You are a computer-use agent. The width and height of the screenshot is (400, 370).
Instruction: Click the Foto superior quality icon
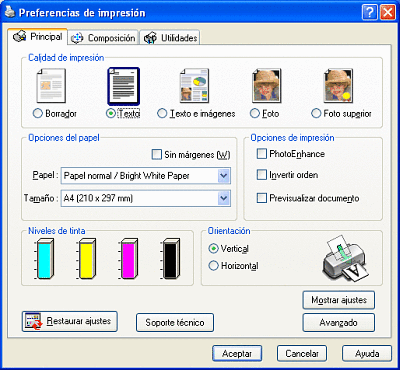338,86
